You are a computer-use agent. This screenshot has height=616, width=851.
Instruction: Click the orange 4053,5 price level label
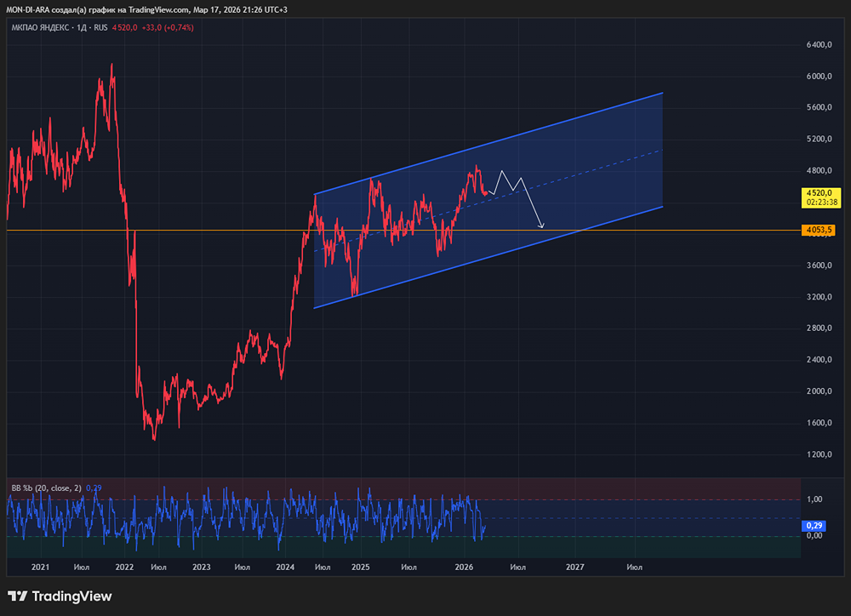[x=819, y=230]
